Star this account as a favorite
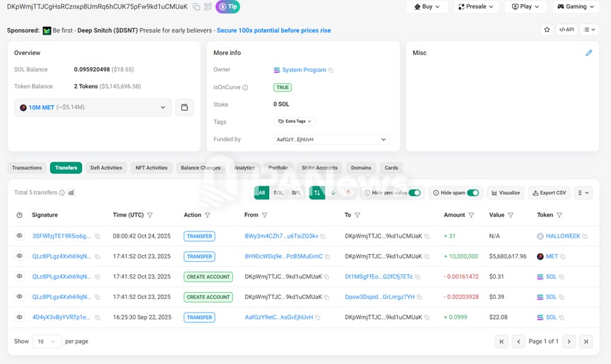Screen dimensions: 611x364 [x=547, y=30]
